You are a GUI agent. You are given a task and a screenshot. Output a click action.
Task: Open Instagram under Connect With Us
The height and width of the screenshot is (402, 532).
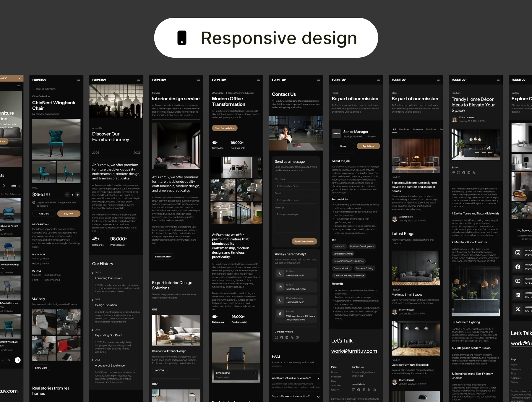point(276,338)
